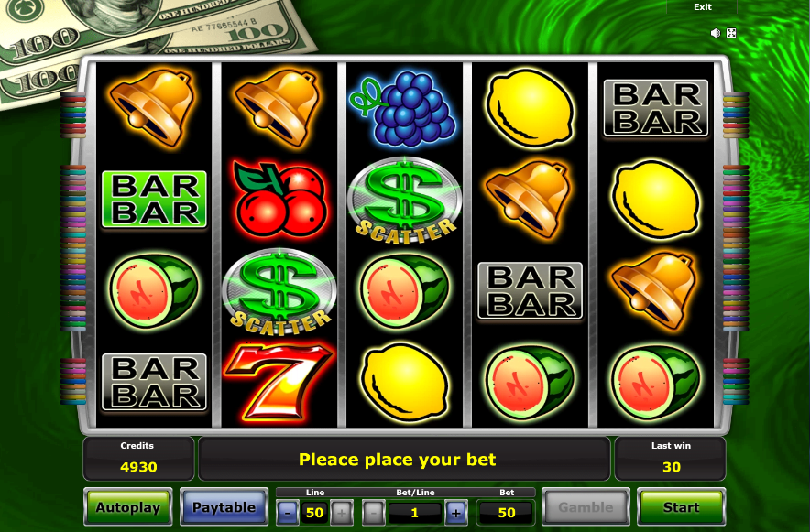The width and height of the screenshot is (810, 532).
Task: Click the bell atop the first reel
Action: coord(153,108)
